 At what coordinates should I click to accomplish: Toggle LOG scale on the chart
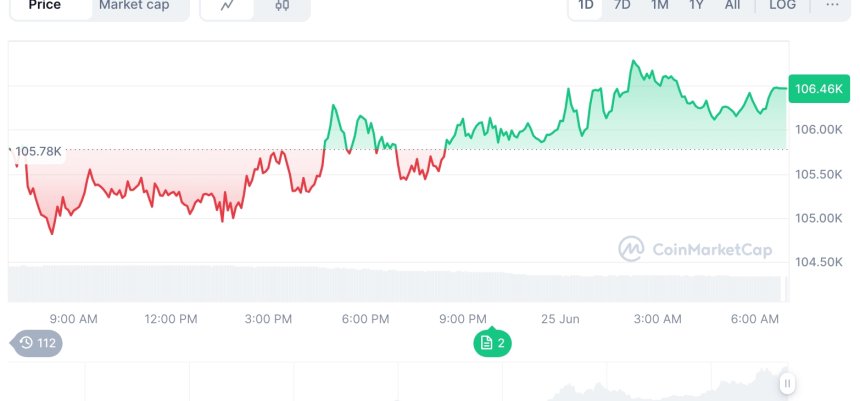(782, 6)
